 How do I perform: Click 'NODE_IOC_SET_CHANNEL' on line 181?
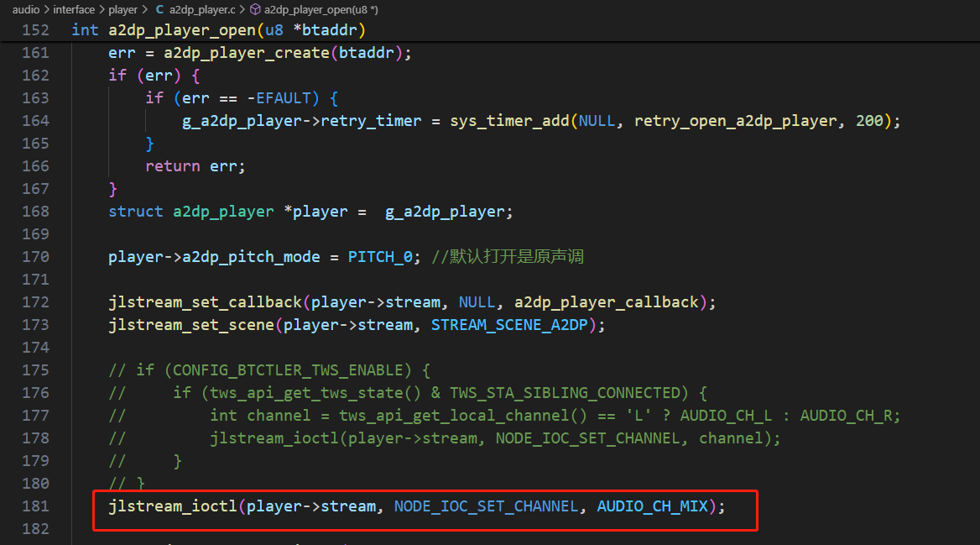click(487, 506)
